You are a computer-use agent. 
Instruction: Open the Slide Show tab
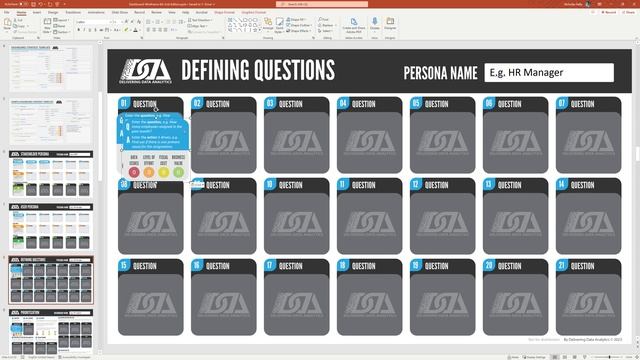(x=120, y=12)
